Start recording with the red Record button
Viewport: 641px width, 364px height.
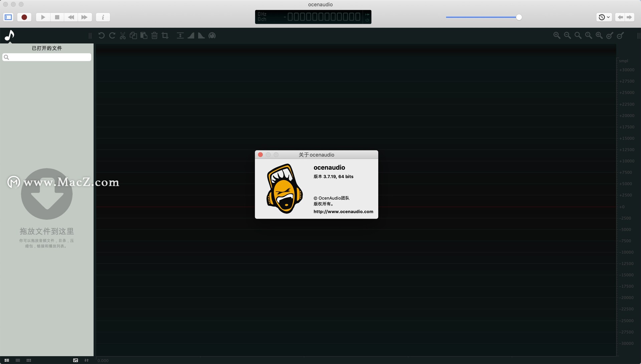click(x=24, y=17)
